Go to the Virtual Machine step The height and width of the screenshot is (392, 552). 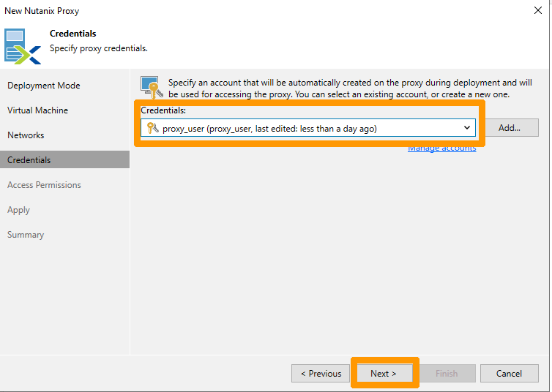(37, 110)
